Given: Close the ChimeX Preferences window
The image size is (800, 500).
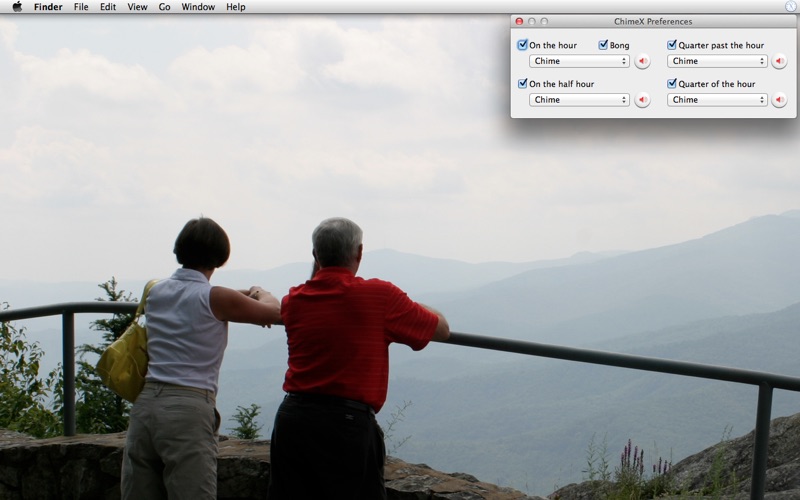Looking at the screenshot, I should click(519, 21).
